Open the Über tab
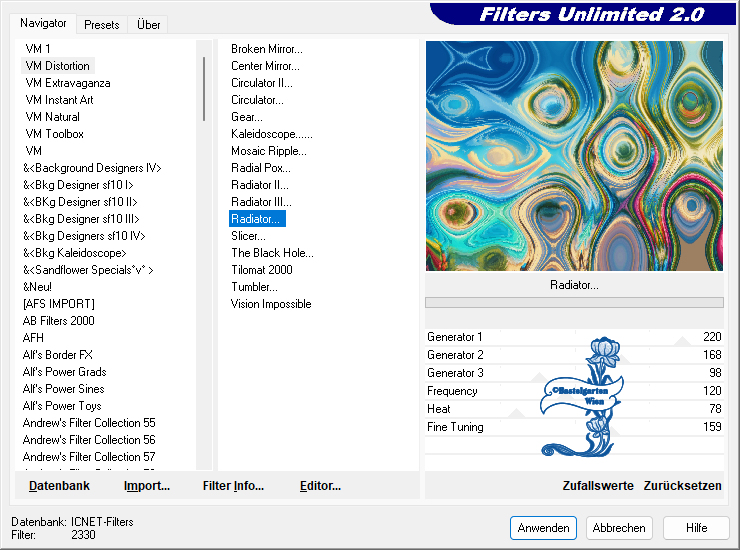Screen dimensions: 740x550 click(148, 24)
